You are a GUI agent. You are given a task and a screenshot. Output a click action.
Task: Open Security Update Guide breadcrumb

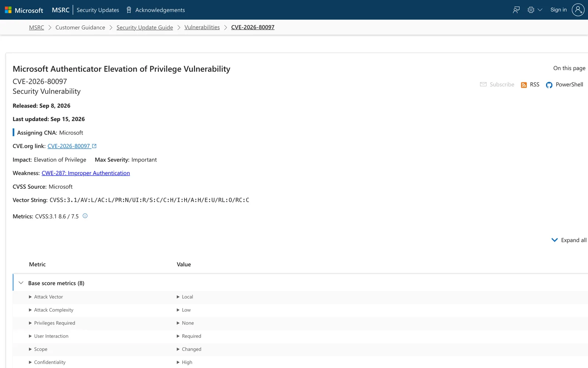145,28
